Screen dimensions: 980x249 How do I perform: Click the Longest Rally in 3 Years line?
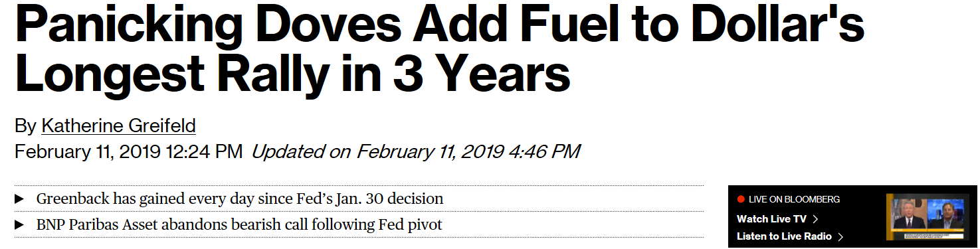point(292,74)
